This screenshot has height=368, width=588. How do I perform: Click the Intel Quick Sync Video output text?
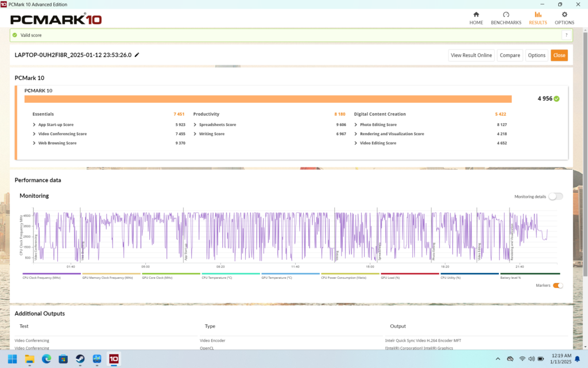(423, 340)
